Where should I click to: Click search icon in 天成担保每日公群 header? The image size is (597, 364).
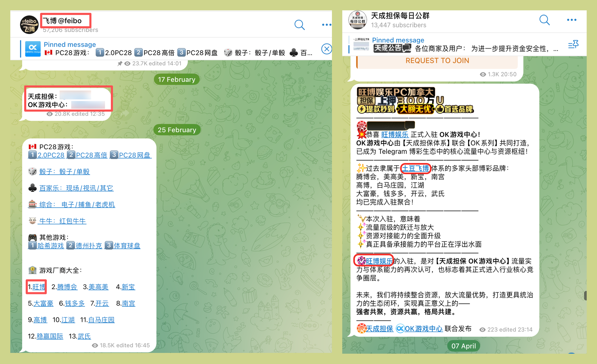tap(544, 20)
